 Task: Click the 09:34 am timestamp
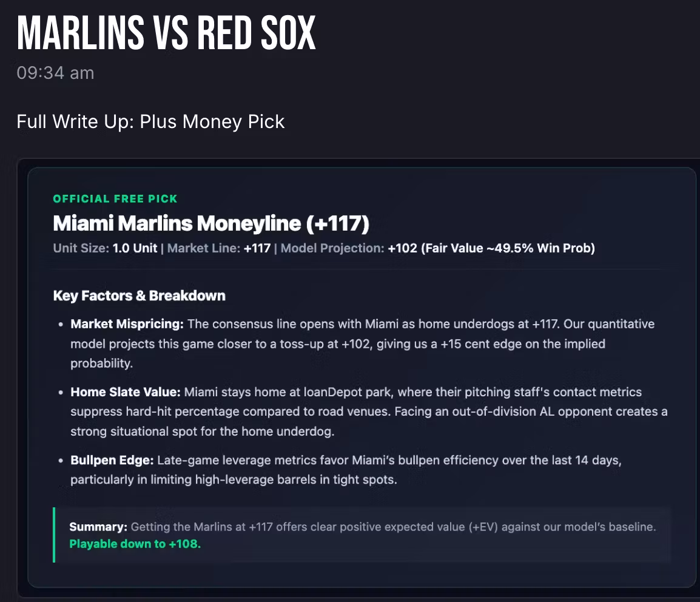55,73
